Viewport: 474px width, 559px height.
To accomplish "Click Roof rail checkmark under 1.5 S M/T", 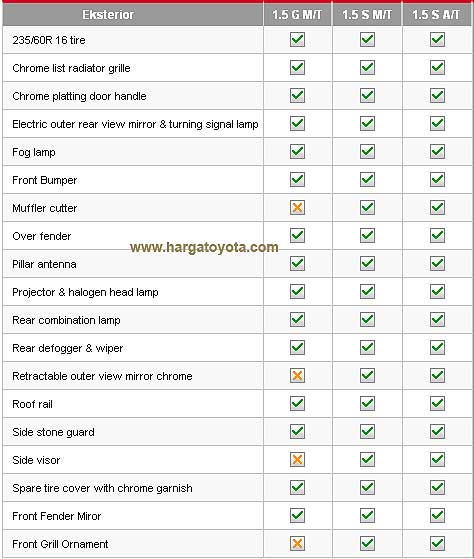I will click(x=367, y=404).
